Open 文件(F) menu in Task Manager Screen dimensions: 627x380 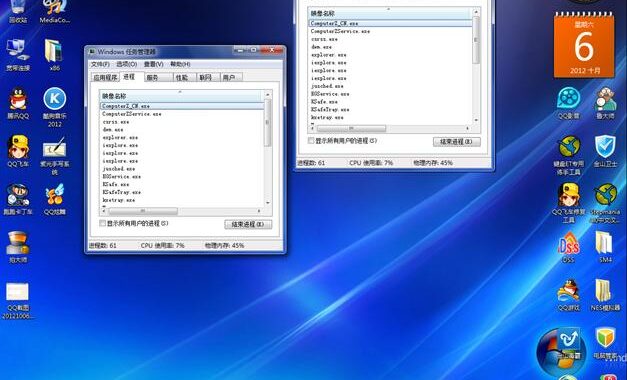100,64
